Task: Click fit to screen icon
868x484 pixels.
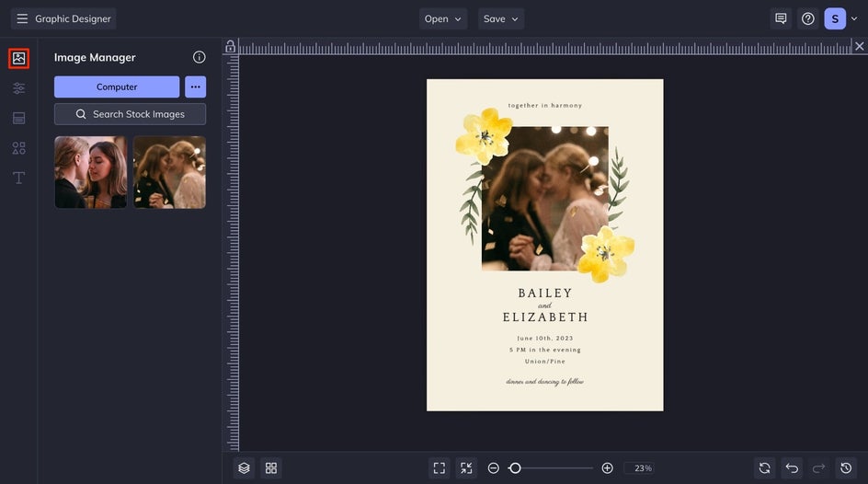Action: click(x=440, y=468)
